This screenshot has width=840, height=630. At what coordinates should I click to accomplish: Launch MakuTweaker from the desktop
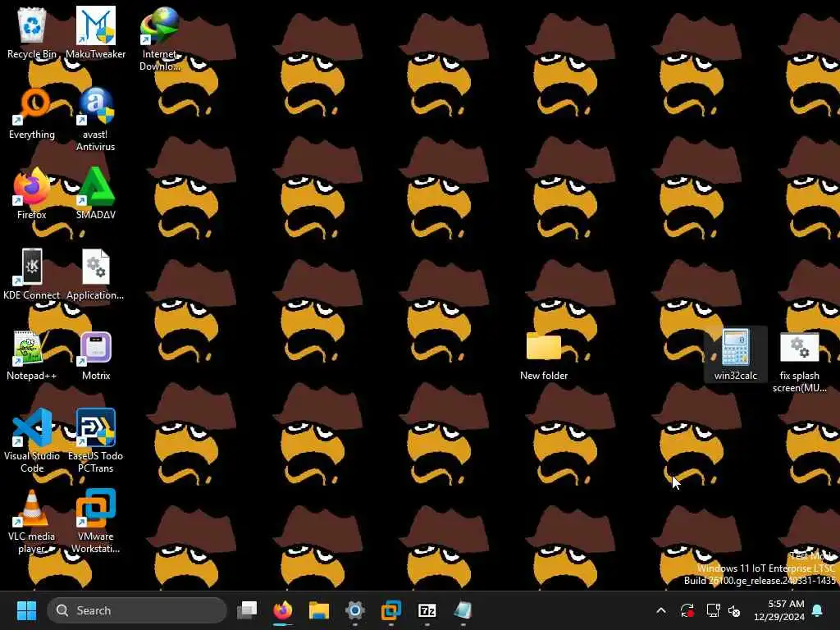click(95, 33)
